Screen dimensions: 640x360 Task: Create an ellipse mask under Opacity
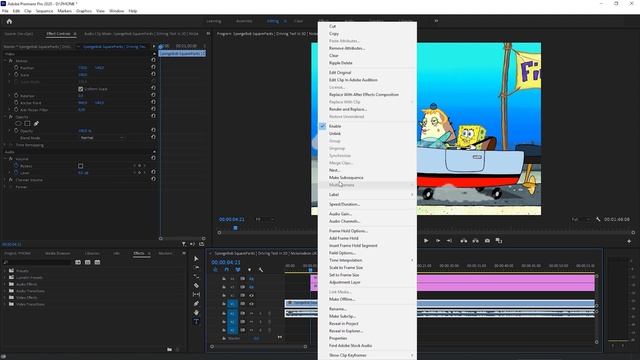click(18, 123)
